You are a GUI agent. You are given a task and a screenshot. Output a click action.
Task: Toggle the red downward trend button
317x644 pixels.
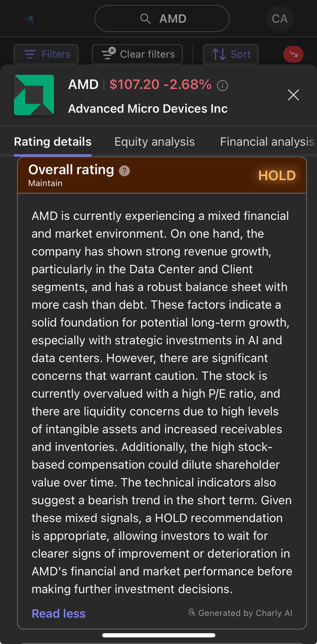(293, 54)
